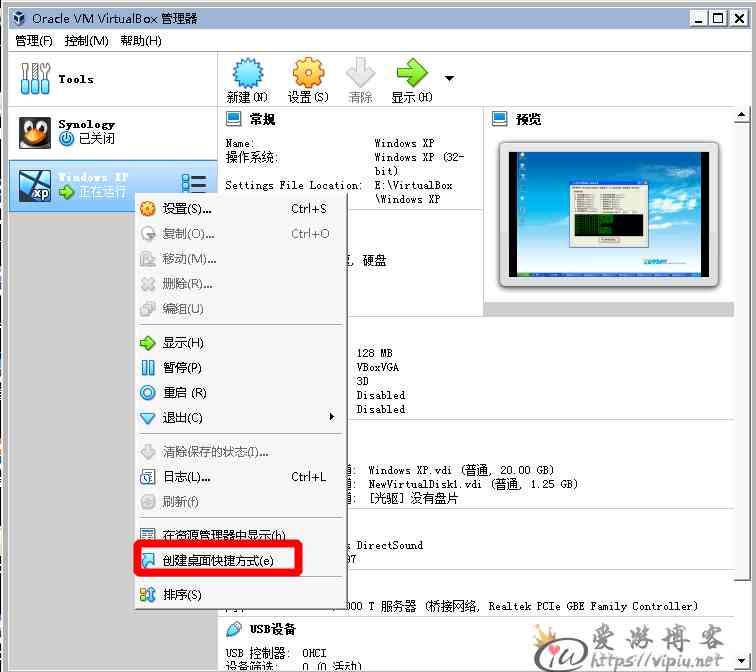Click the 'NewVirtualDisk1.vdi' disk entry
The width and height of the screenshot is (756, 672).
(x=473, y=484)
